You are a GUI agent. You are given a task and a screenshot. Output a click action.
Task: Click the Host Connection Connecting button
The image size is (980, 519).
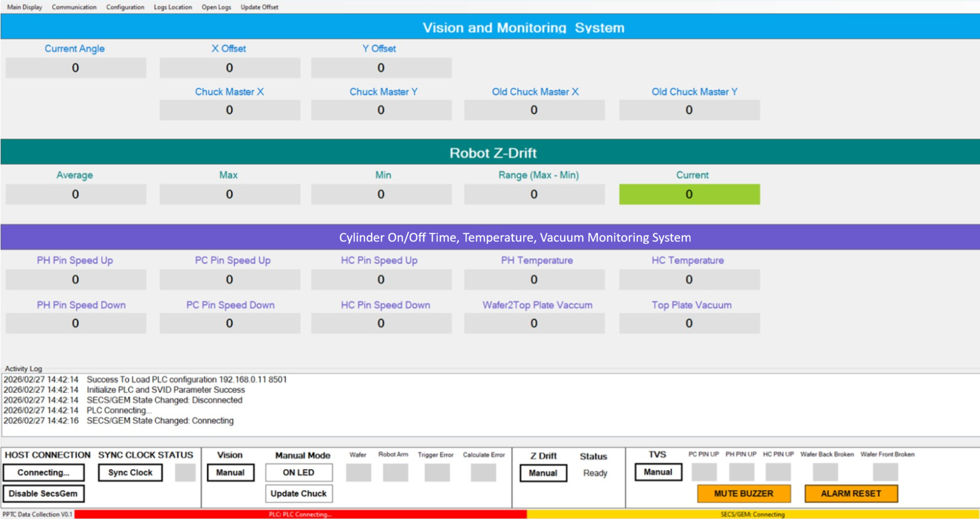click(44, 473)
